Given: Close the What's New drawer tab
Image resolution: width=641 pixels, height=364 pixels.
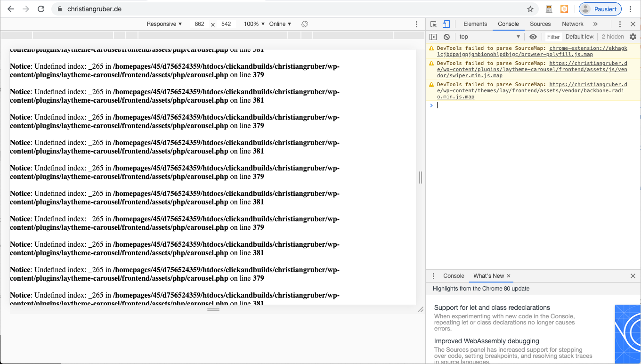Looking at the screenshot, I should 509,276.
